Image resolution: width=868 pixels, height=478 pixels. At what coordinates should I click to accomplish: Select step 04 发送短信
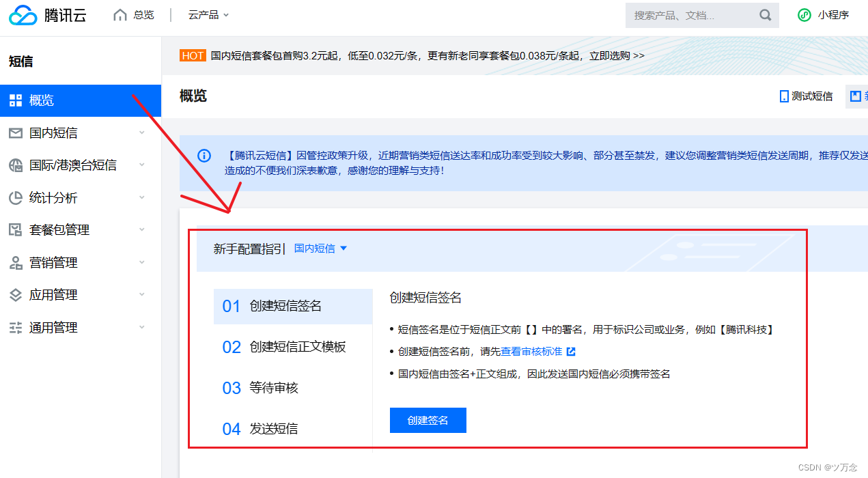point(293,429)
